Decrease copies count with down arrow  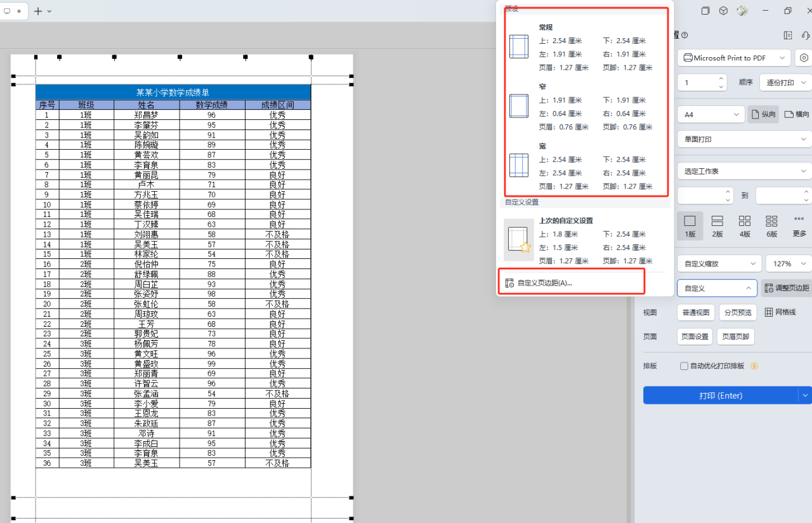[x=721, y=86]
